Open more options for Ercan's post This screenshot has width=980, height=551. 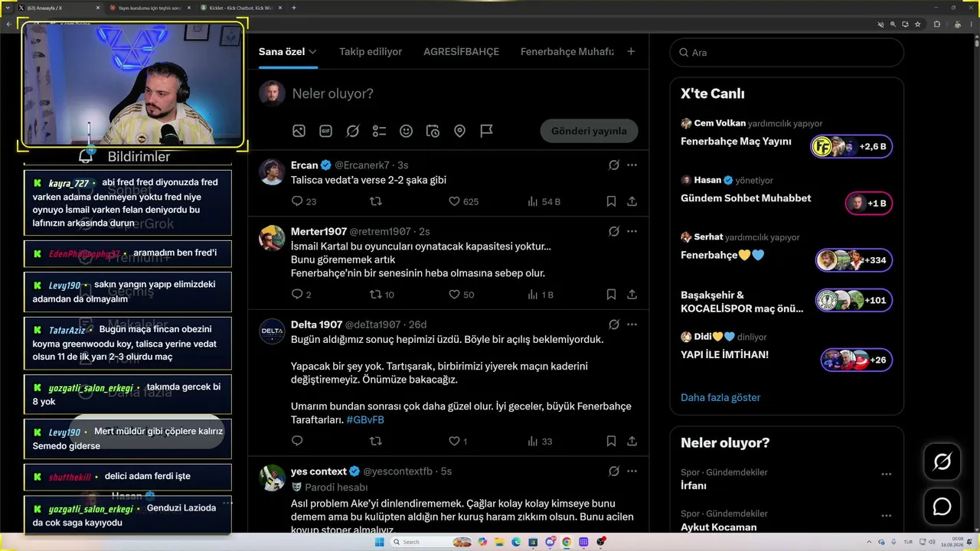coord(632,165)
